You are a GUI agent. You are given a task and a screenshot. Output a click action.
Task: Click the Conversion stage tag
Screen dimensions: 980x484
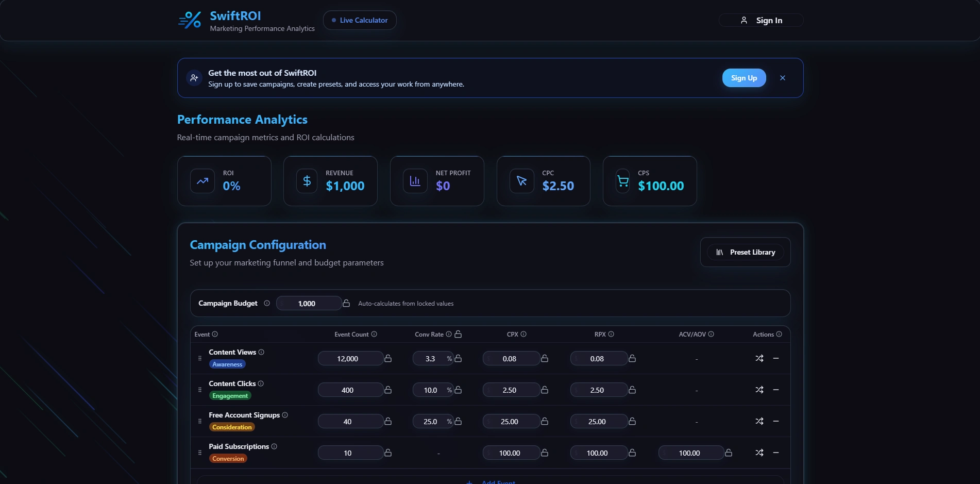pyautogui.click(x=228, y=458)
